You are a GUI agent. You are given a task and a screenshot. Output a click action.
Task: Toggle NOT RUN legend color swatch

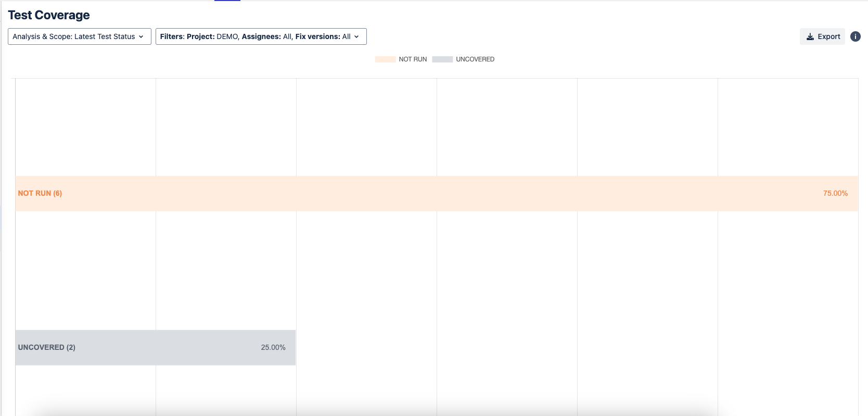385,59
